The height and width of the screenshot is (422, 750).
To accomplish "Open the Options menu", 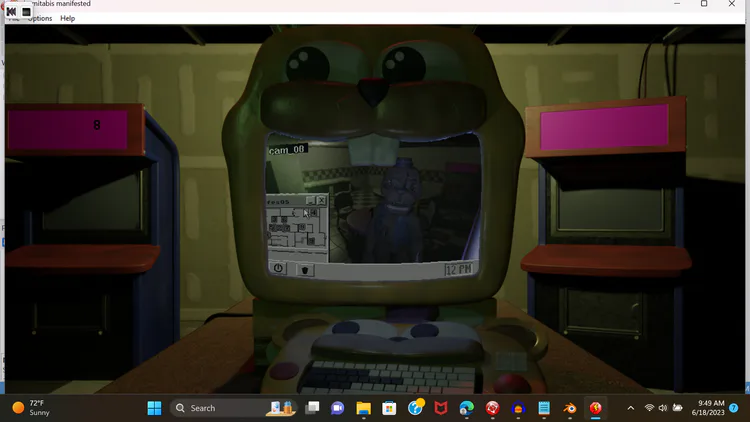I will pyautogui.click(x=40, y=18).
